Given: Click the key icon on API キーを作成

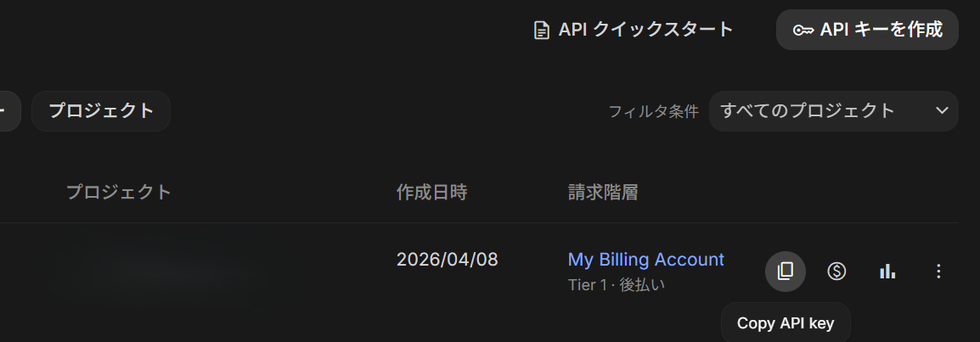Looking at the screenshot, I should tap(803, 31).
